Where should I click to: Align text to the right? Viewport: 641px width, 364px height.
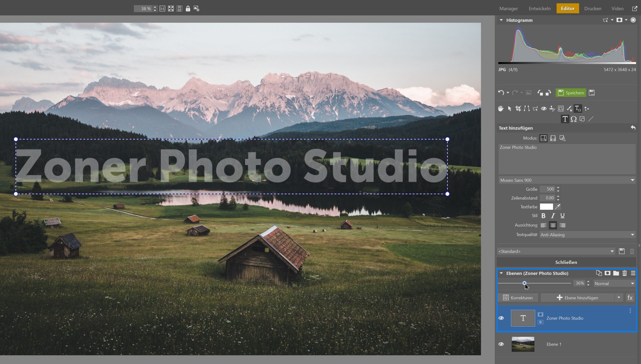pyautogui.click(x=562, y=225)
